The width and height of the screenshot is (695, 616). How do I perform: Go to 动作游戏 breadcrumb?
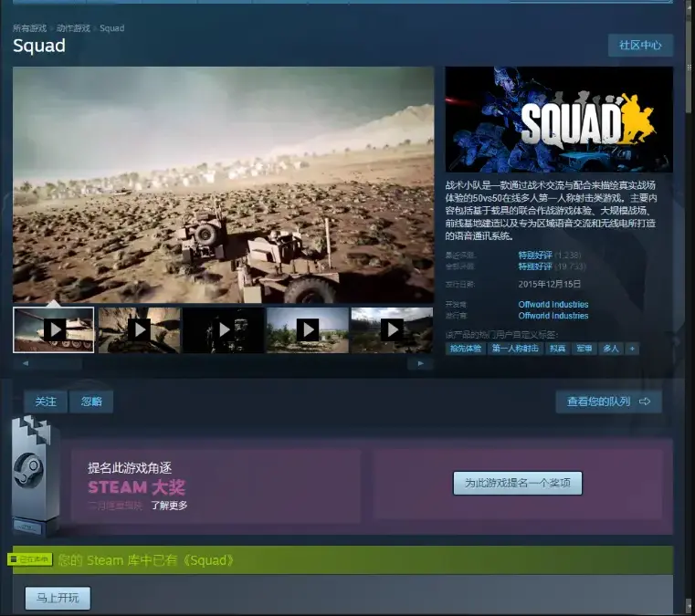73,28
